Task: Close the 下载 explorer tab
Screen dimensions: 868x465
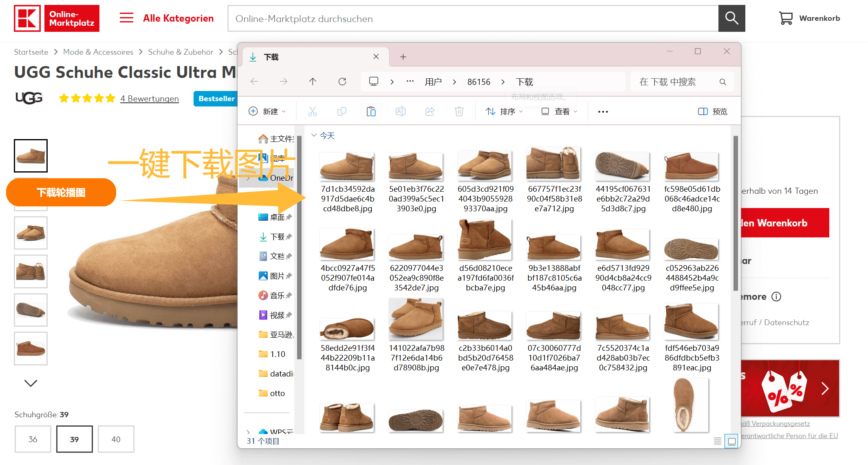Action: [x=376, y=57]
